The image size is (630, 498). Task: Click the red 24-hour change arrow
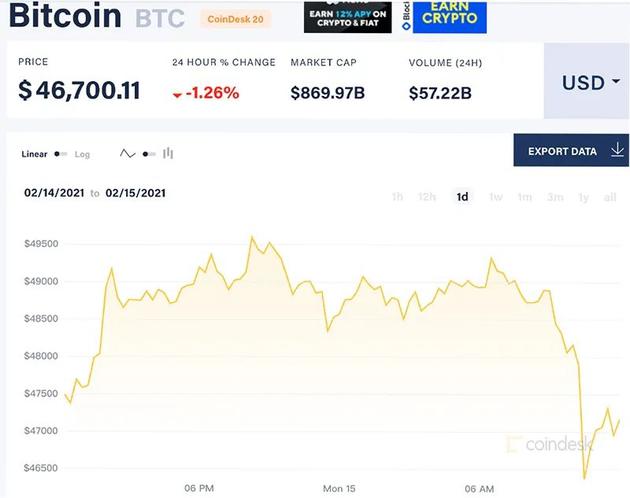177,94
